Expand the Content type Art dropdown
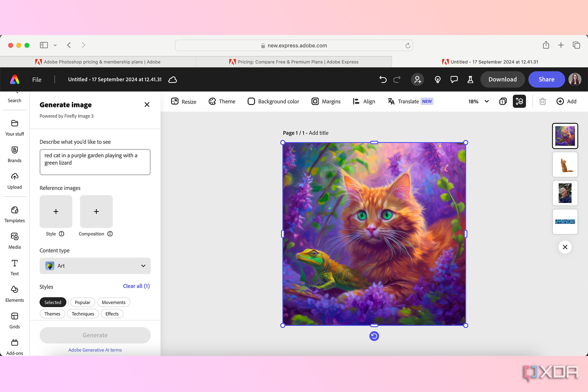Image resolution: width=588 pixels, height=392 pixels. click(x=95, y=266)
